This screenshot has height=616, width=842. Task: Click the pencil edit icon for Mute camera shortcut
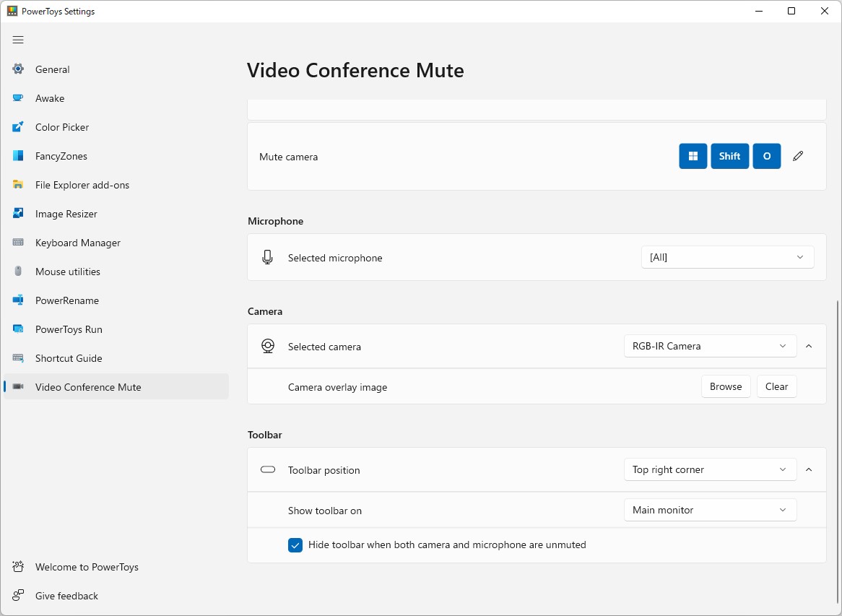(x=798, y=156)
